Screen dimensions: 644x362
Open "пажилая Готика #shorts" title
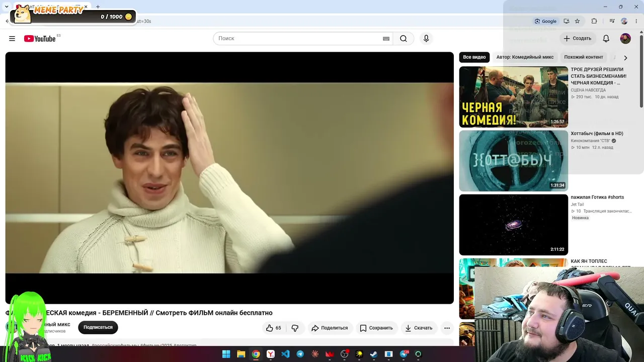tap(597, 198)
